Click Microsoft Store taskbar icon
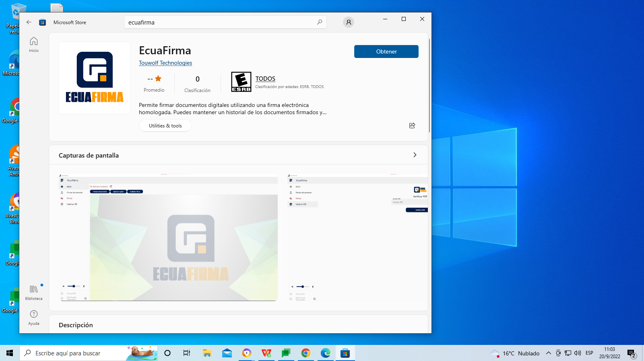 click(345, 353)
